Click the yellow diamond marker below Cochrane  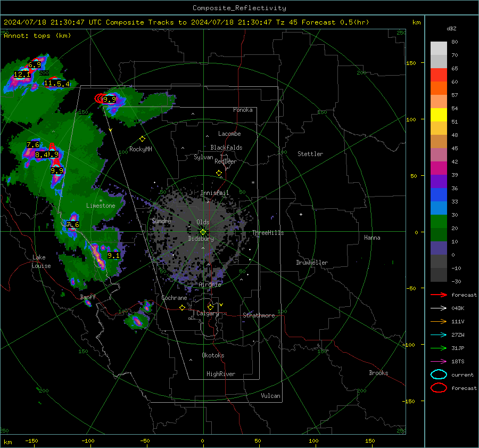click(182, 308)
